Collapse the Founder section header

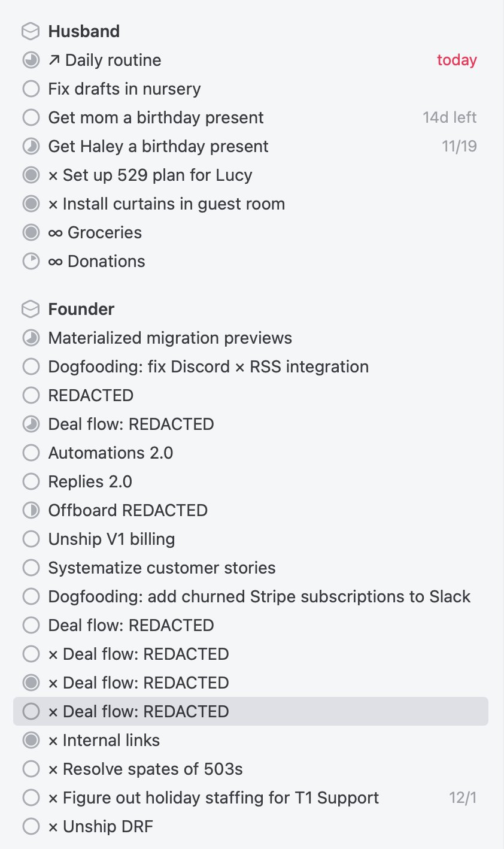(81, 309)
